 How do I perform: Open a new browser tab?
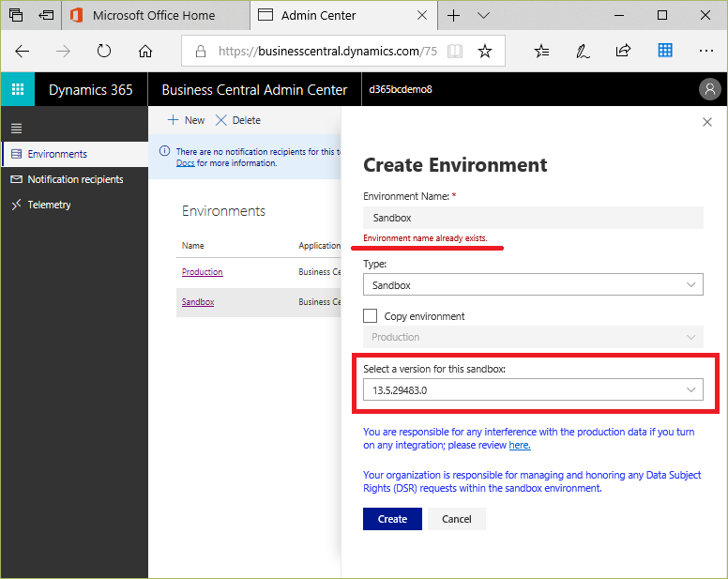tap(453, 15)
